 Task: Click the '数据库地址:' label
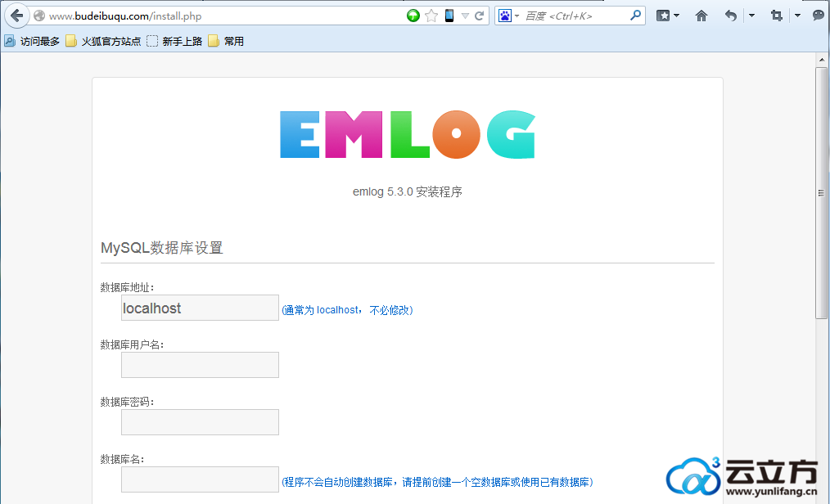[x=127, y=287]
